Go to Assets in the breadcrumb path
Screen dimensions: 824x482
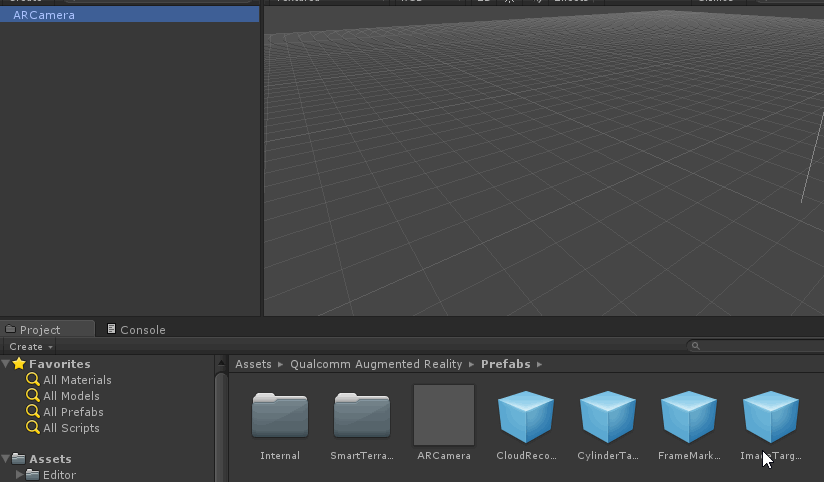[253, 364]
